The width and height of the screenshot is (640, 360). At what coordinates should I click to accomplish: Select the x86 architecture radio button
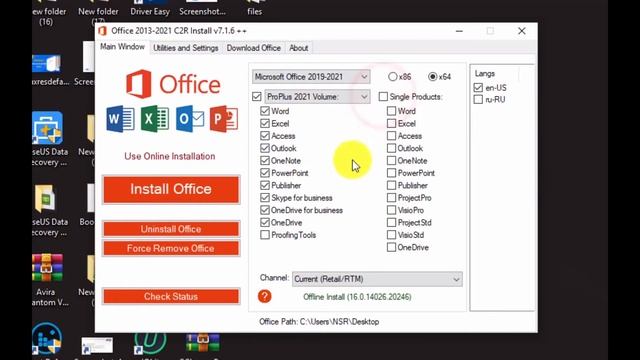pyautogui.click(x=392, y=76)
